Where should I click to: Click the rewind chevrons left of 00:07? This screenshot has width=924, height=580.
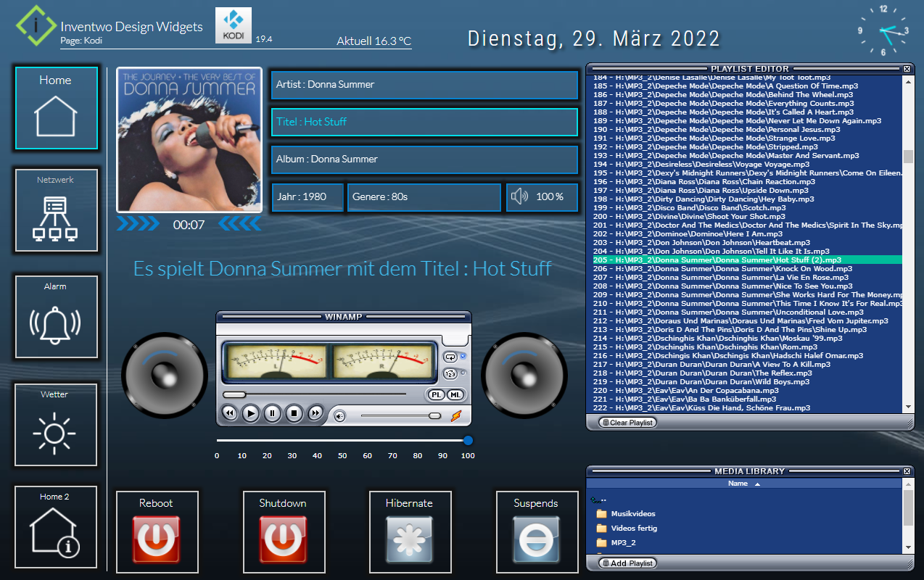pos(138,225)
